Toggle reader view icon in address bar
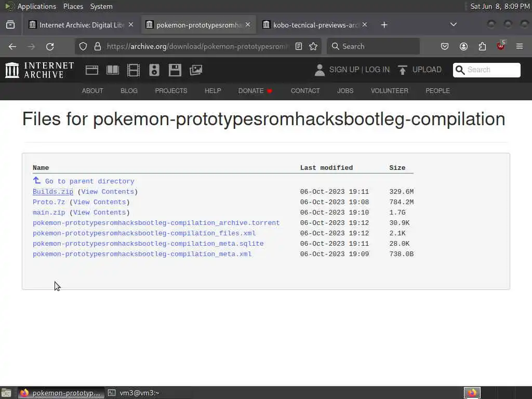 click(299, 46)
